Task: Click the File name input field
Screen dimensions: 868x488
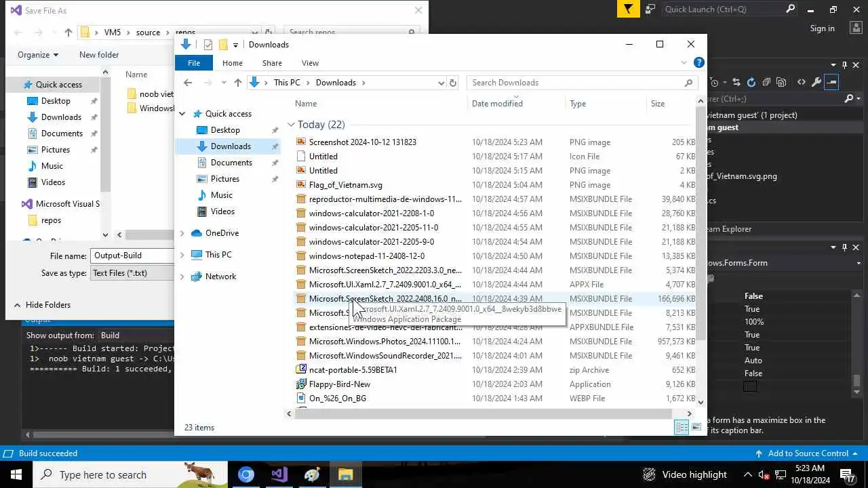Action: click(132, 256)
